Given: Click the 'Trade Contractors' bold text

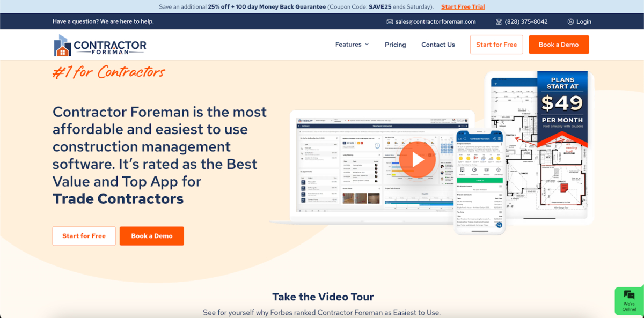Looking at the screenshot, I should click(x=118, y=199).
